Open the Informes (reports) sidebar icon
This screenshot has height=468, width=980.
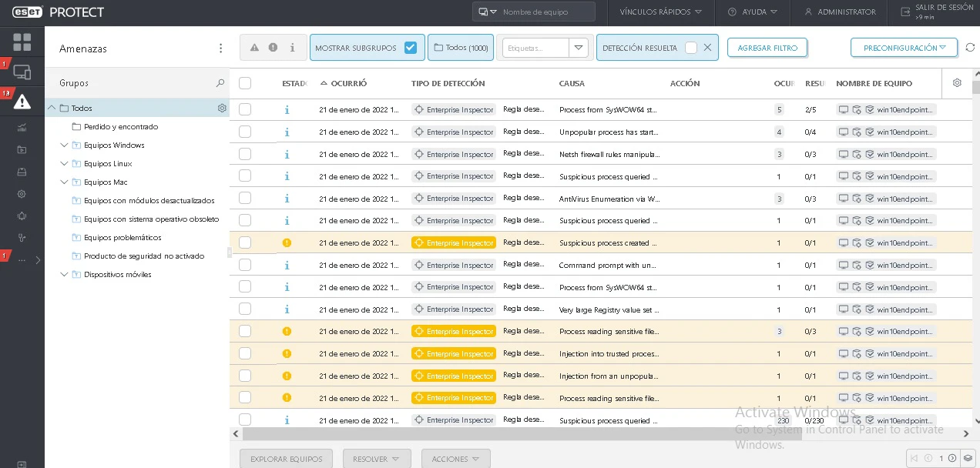22,129
